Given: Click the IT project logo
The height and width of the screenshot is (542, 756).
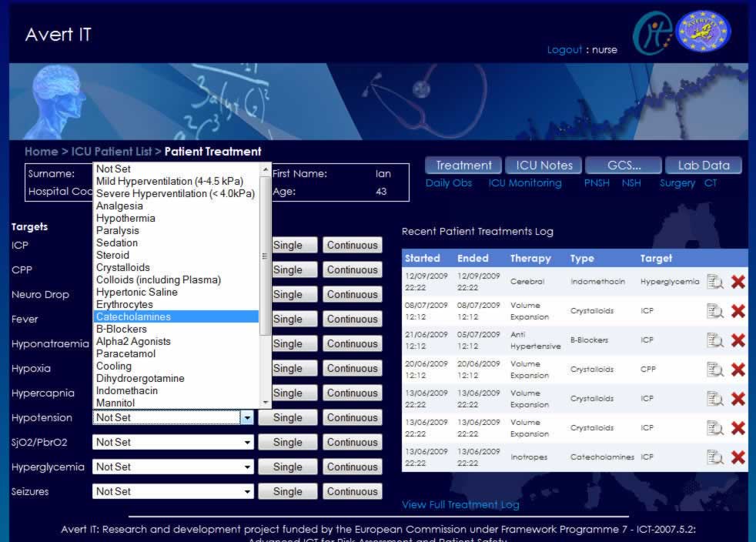Looking at the screenshot, I should pos(653,33).
